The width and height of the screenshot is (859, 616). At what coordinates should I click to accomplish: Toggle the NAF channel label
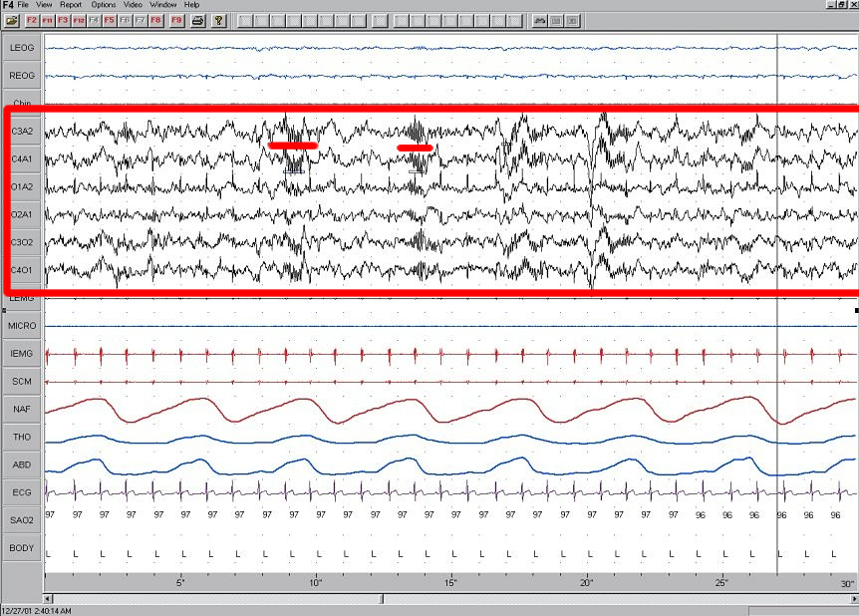point(22,409)
